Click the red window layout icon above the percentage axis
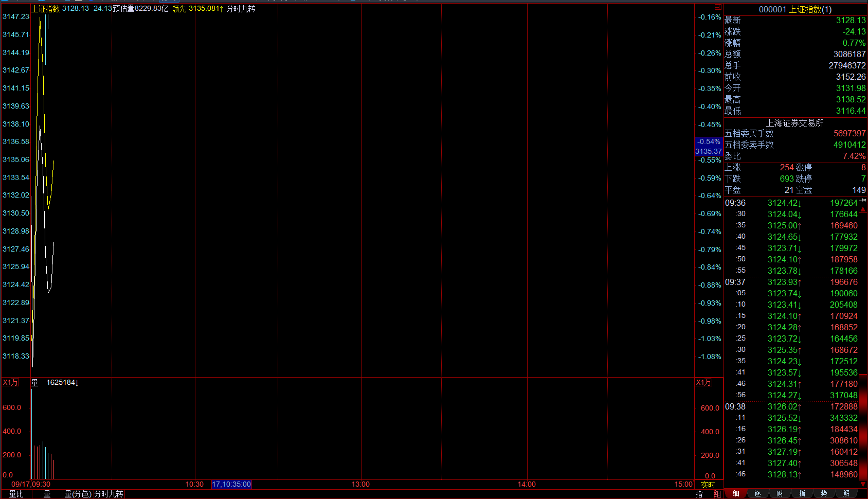This screenshot has width=868, height=499. tap(718, 7)
